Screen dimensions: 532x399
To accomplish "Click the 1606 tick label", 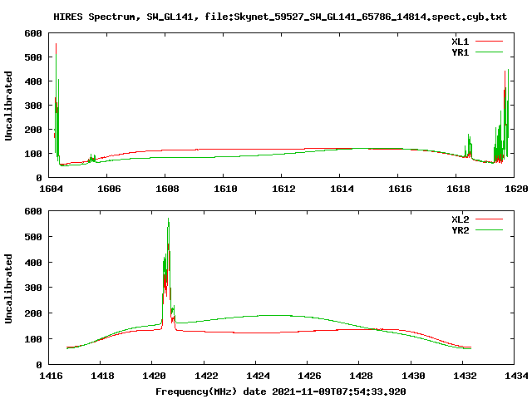I will pyautogui.click(x=109, y=189).
